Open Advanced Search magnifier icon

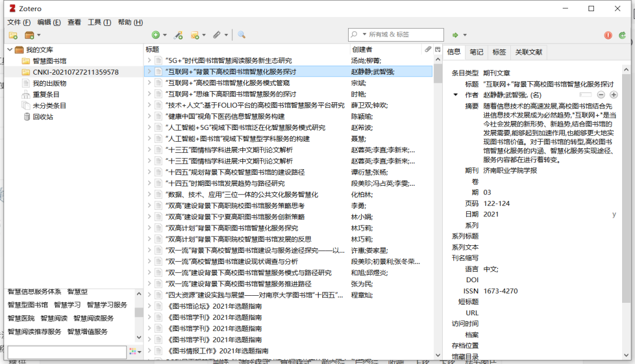point(242,35)
